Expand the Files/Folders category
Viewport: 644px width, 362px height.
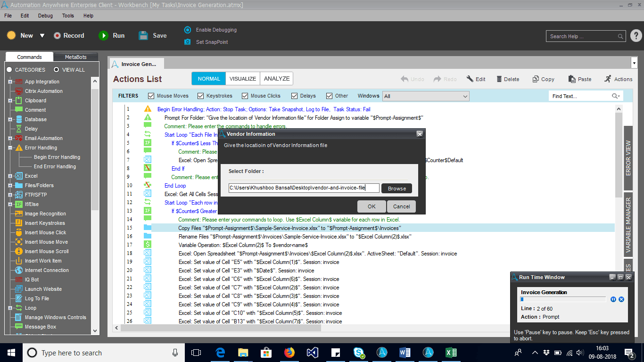10,185
